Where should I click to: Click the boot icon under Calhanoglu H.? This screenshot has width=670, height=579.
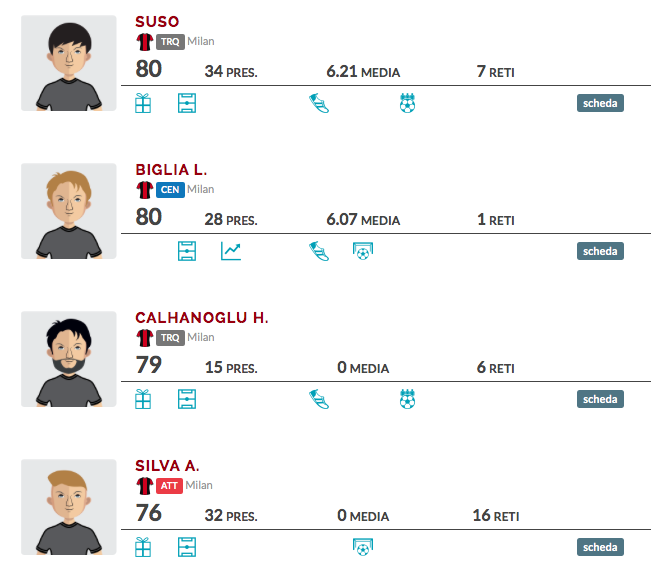click(319, 399)
